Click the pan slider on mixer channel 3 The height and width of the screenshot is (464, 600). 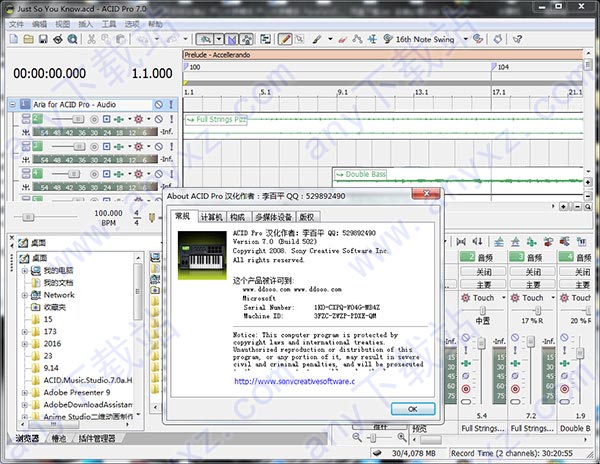point(538,310)
